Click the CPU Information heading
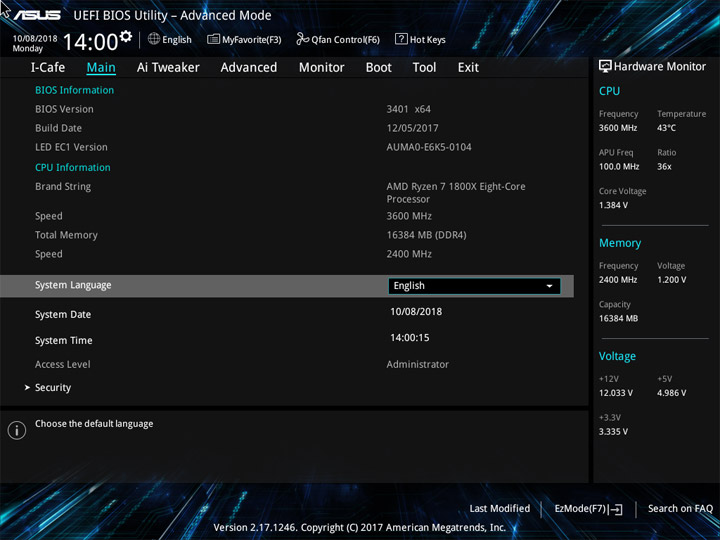 point(73,167)
